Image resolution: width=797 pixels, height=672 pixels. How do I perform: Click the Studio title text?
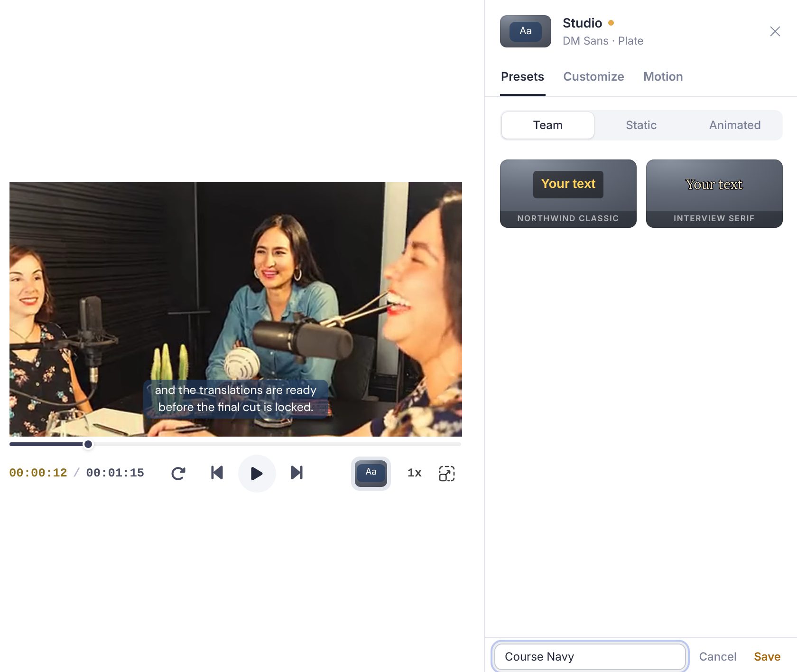click(x=582, y=23)
